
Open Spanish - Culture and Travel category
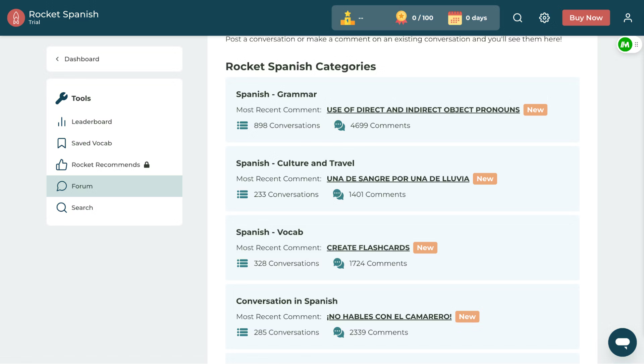pyautogui.click(x=295, y=163)
